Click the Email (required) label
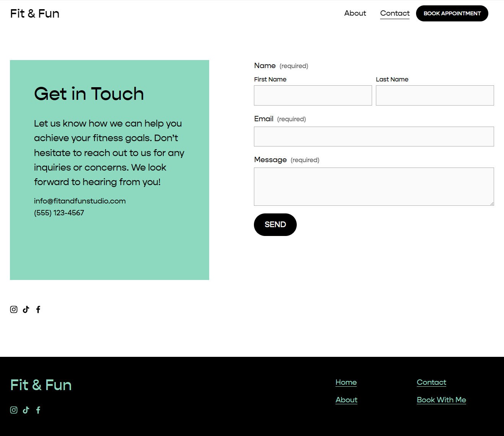This screenshot has width=504, height=436. [280, 119]
